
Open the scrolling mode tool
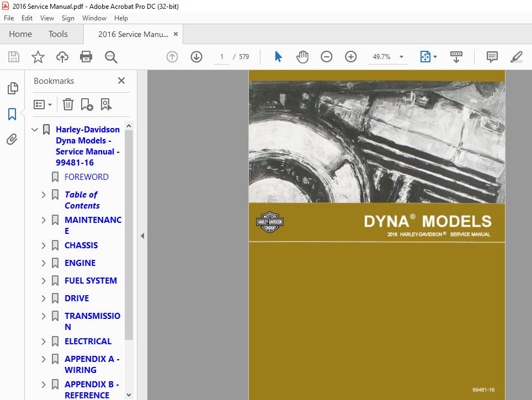tap(456, 57)
